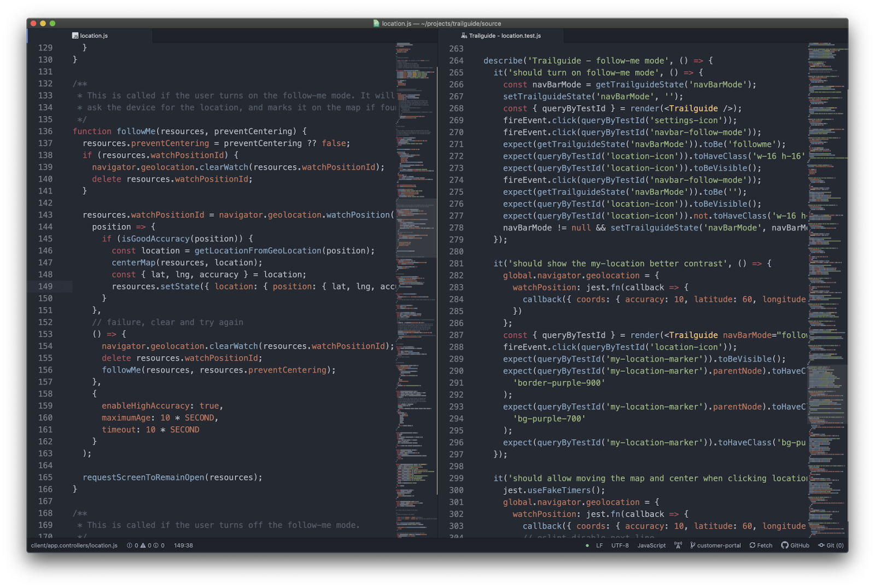This screenshot has width=875, height=588.
Task: Click jest.useFakeTimers on line 300
Action: point(547,490)
